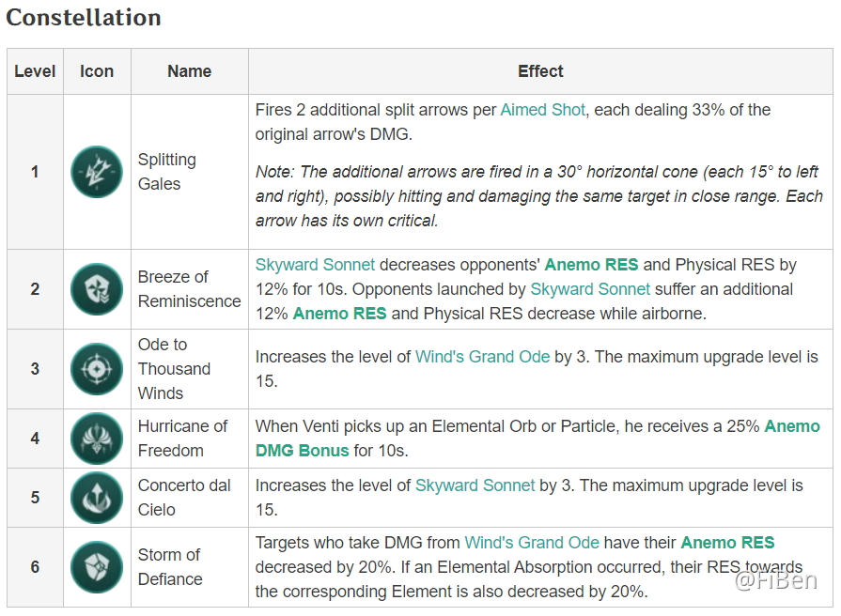Click the first Skyward Sonnet link in Breeze of Reminiscence
841x616 pixels.
[x=315, y=265]
